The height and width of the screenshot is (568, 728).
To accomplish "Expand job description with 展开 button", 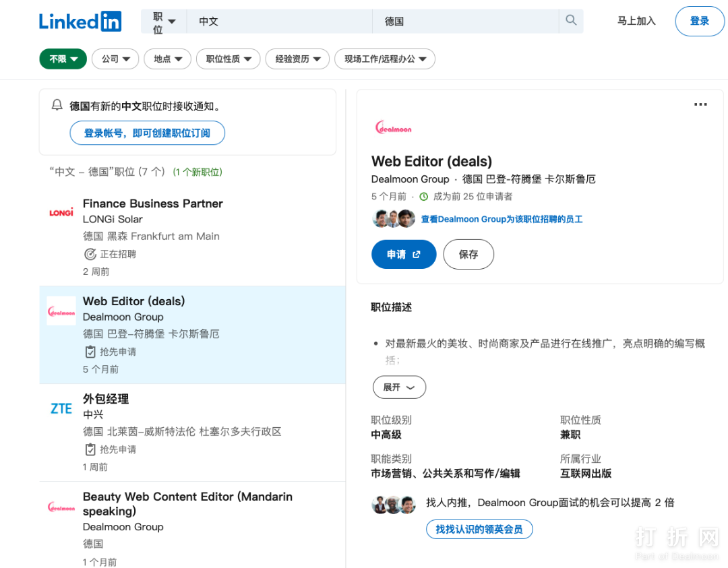I will coord(399,387).
